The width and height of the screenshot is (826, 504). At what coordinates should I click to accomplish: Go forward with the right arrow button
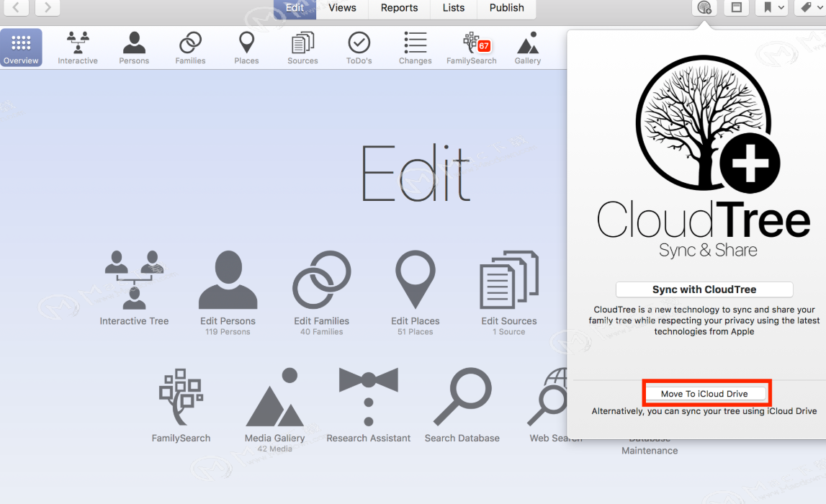(x=48, y=7)
